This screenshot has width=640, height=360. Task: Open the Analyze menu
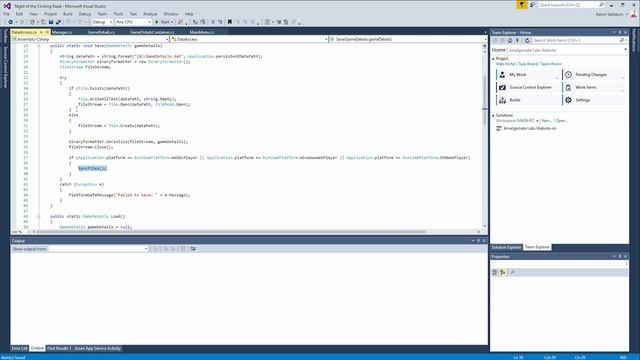pyautogui.click(x=150, y=14)
